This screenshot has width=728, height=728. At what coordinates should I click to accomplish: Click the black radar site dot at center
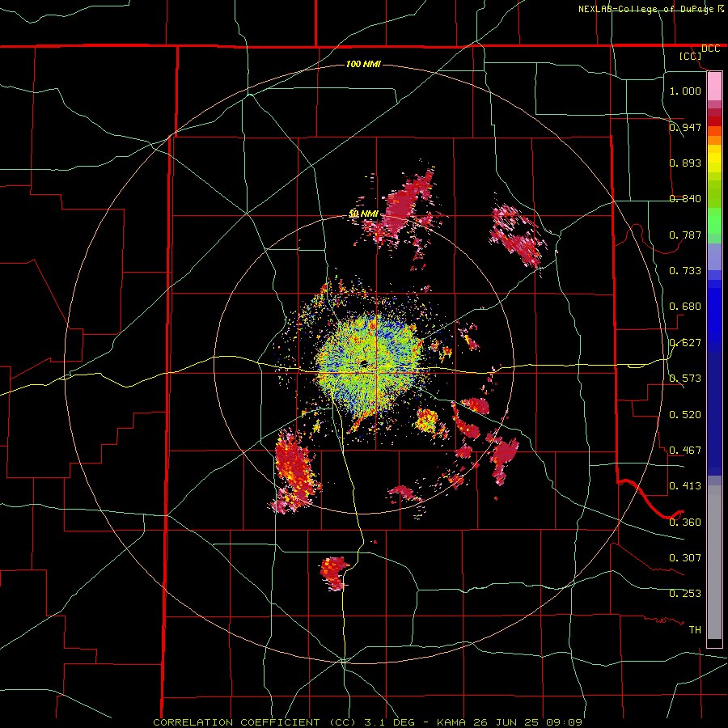point(364,363)
